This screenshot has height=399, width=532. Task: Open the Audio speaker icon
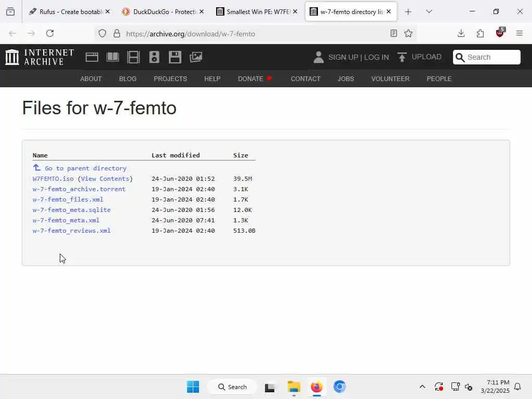click(x=154, y=57)
